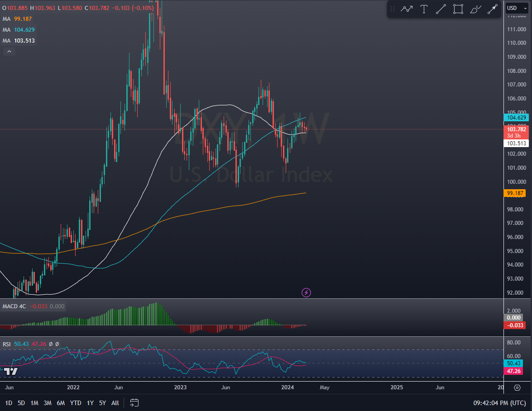This screenshot has width=532, height=411.
Task: Pick the straight line drawing tool
Action: [x=441, y=9]
